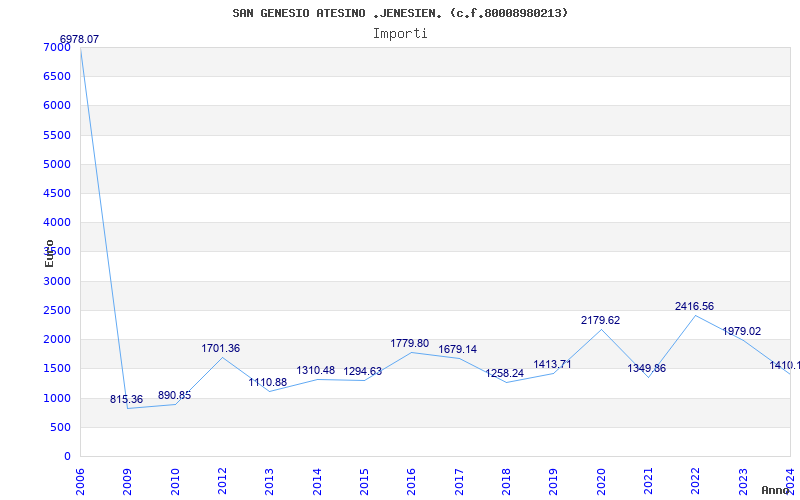Select the 2416.56 peak label
Viewport: 800px width, 500px height.
[x=694, y=307]
